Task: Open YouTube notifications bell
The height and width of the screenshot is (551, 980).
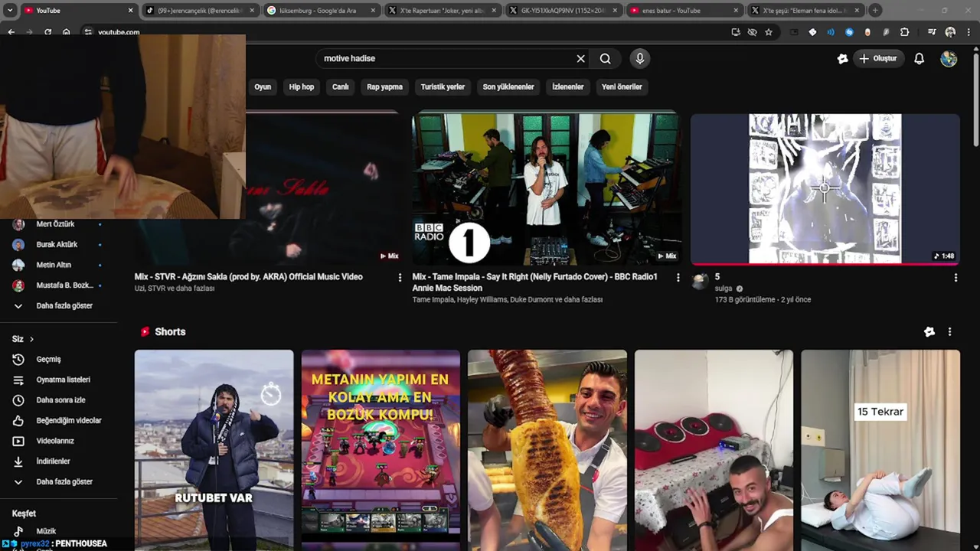Action: [x=920, y=58]
